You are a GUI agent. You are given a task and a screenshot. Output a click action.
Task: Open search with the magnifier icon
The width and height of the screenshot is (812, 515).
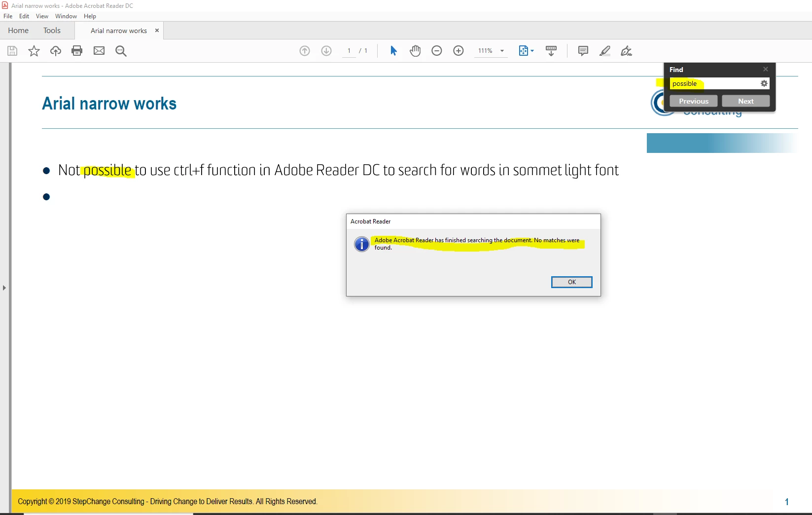tap(121, 51)
